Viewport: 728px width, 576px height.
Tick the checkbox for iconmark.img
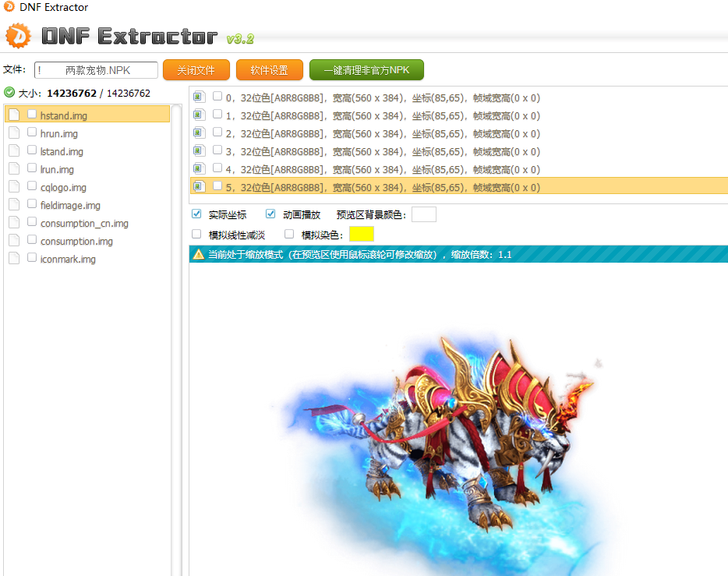tap(32, 257)
